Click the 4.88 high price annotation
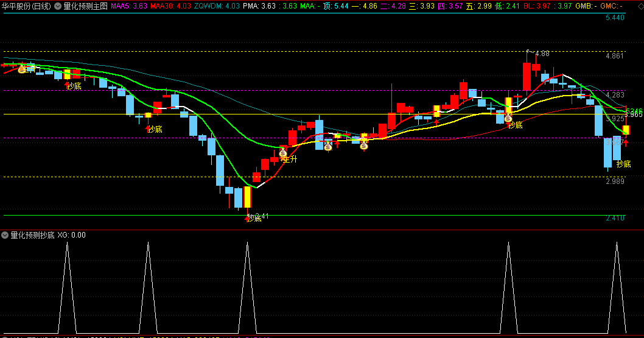 click(542, 54)
